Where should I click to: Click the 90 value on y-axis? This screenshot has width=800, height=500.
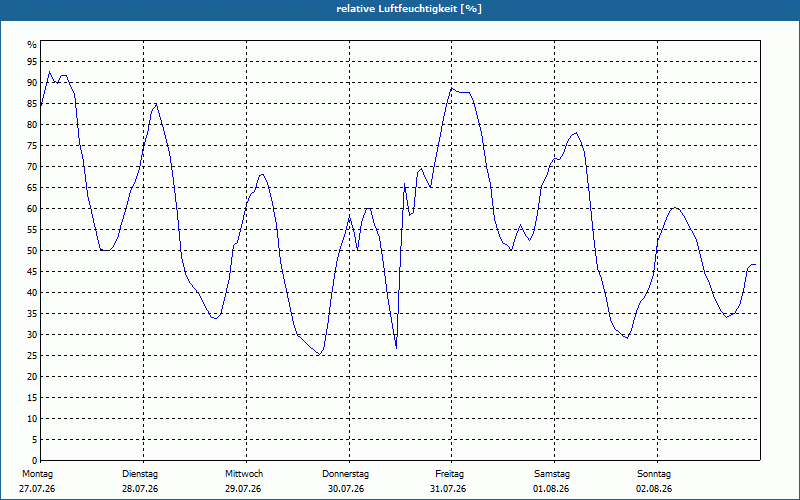tap(32, 83)
